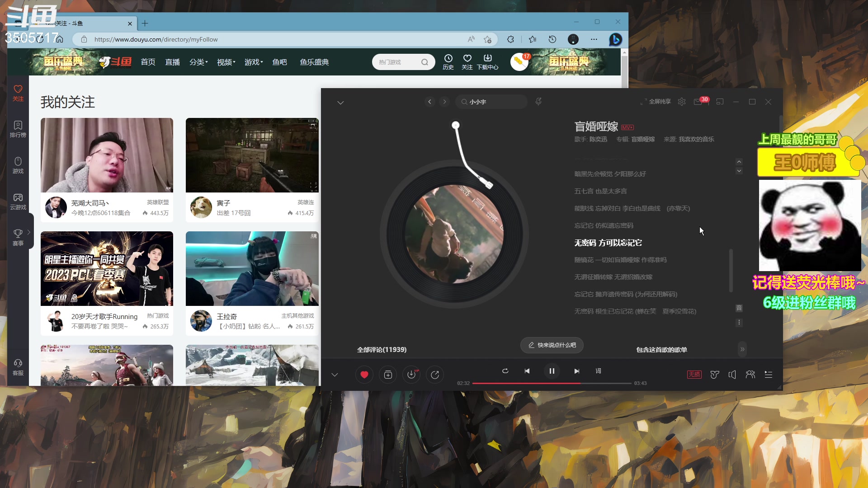This screenshot has height=488, width=868.
Task: Open 芜湖大司马 stream thumbnail
Action: [107, 155]
